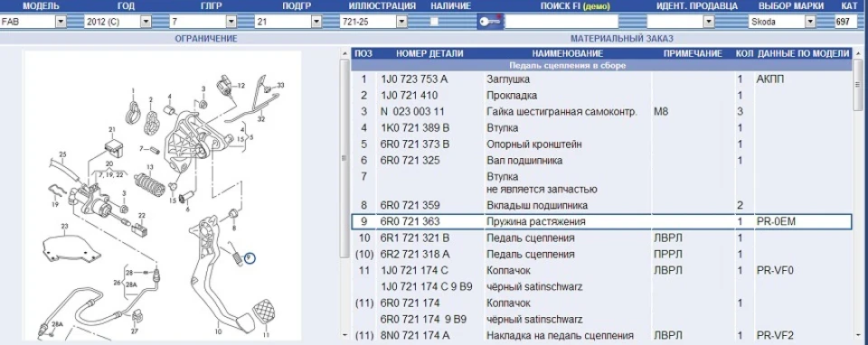Click the name Прокладка

tap(512, 96)
